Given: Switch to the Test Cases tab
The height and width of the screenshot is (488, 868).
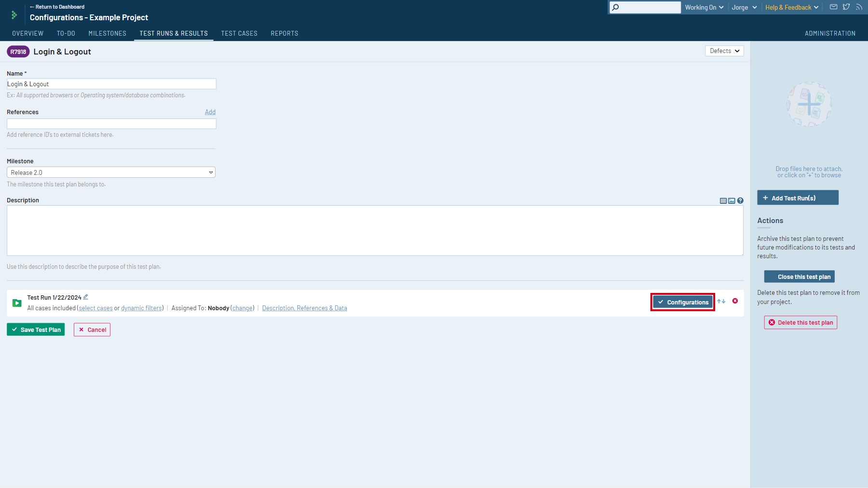Looking at the screenshot, I should pos(239,33).
